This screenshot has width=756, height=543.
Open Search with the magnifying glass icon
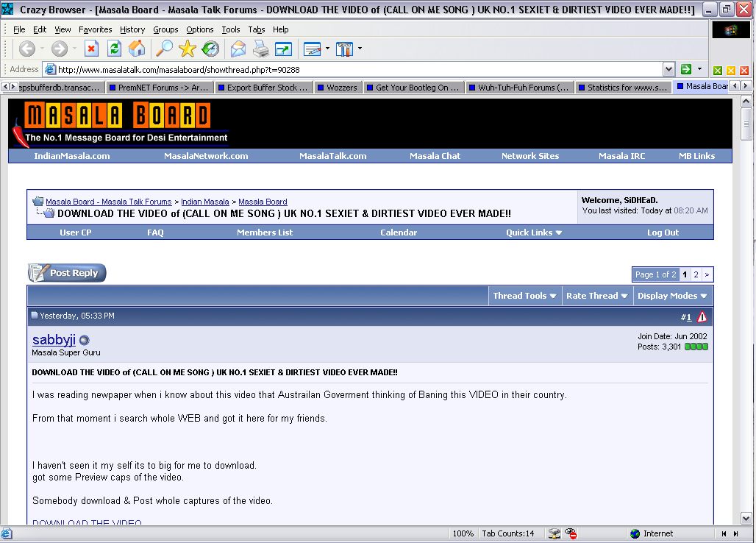165,49
